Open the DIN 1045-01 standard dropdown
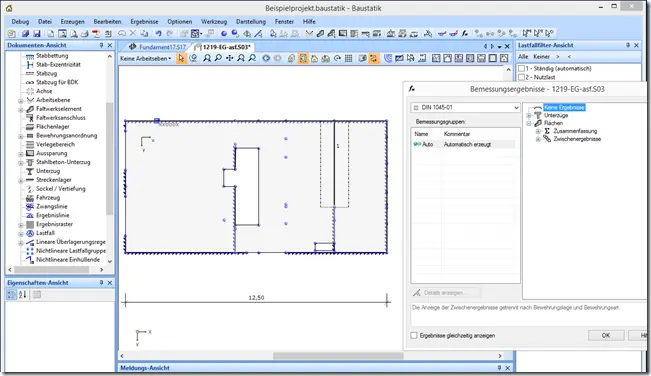Screen dimensions: 651x376 pyautogui.click(x=465, y=107)
